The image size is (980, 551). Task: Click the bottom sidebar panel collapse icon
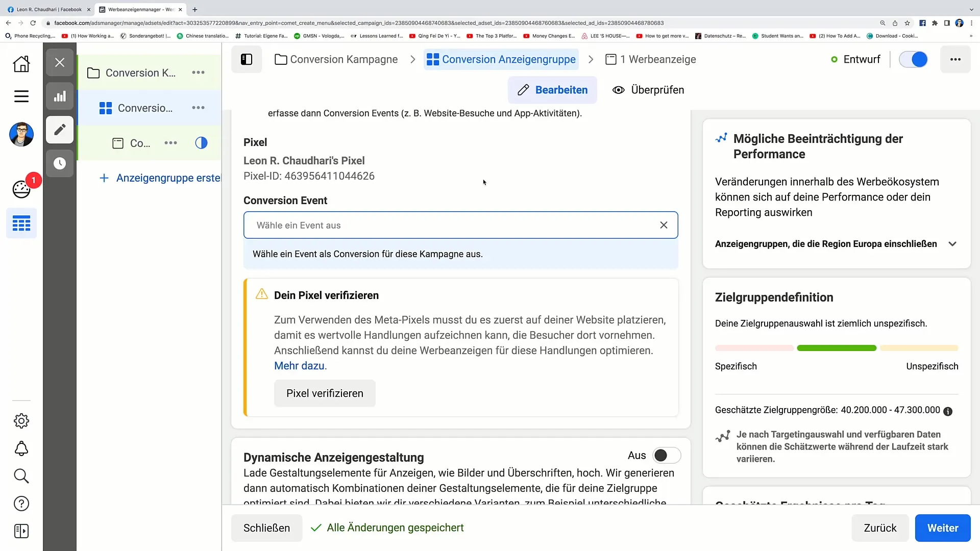click(x=21, y=531)
